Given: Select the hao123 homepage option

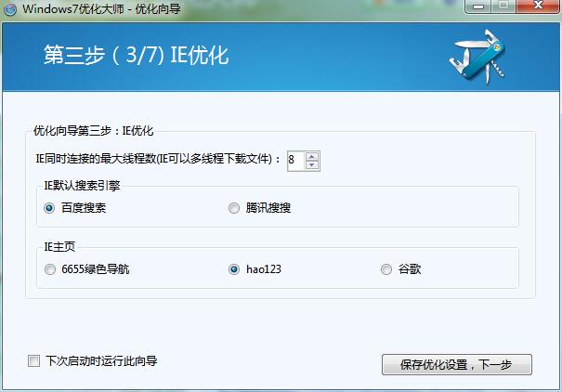Looking at the screenshot, I should pyautogui.click(x=234, y=269).
